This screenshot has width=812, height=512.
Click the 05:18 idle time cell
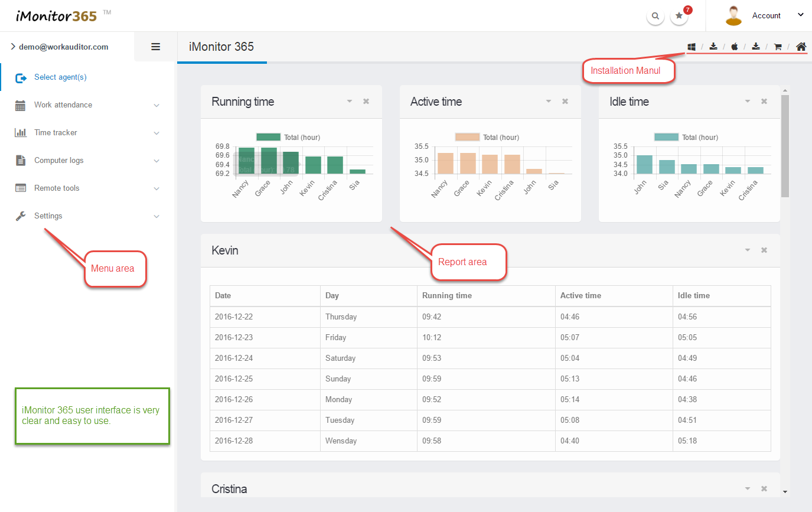(x=722, y=441)
